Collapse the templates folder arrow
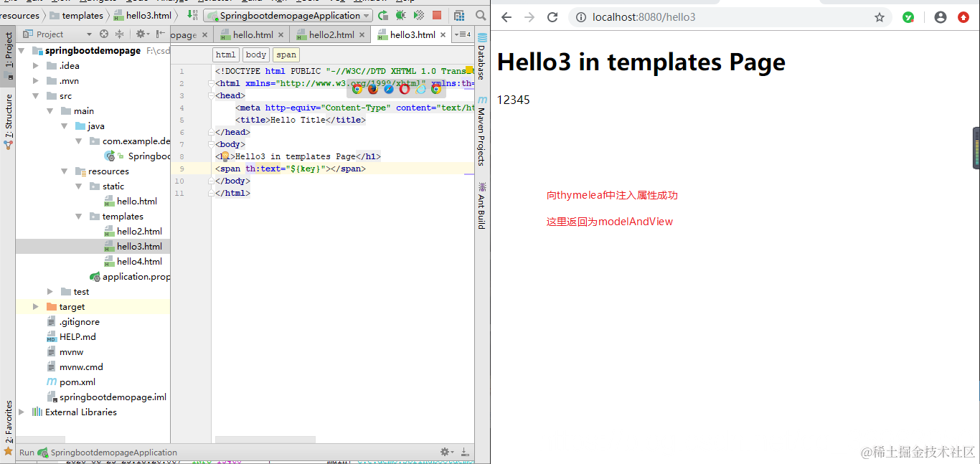This screenshot has width=980, height=464. click(x=80, y=217)
